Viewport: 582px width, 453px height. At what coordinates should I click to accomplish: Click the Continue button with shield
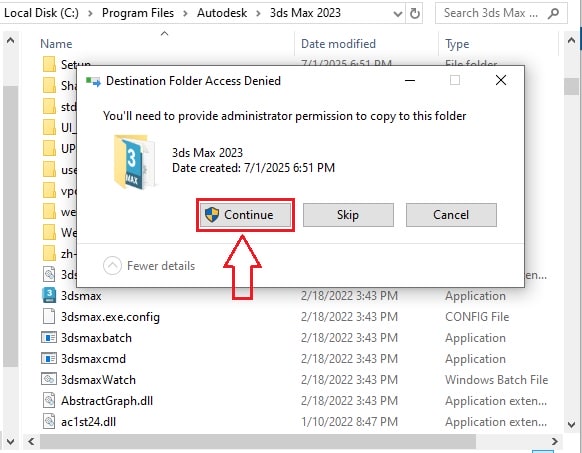(x=245, y=215)
